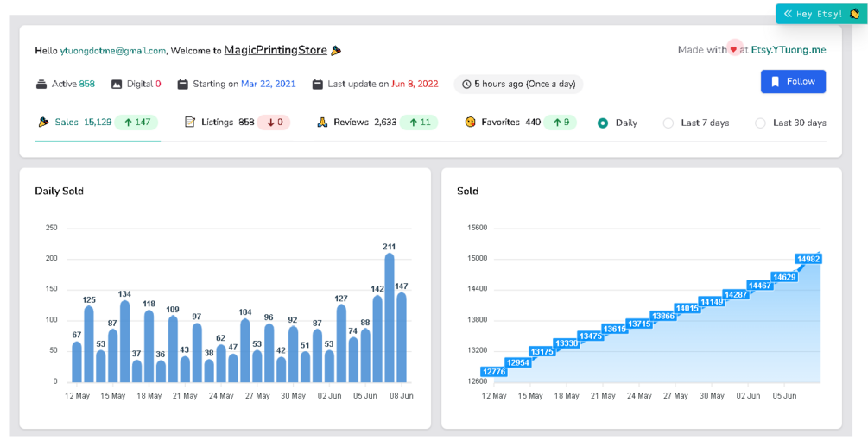
Task: Select the Daily radio button
Action: (603, 123)
